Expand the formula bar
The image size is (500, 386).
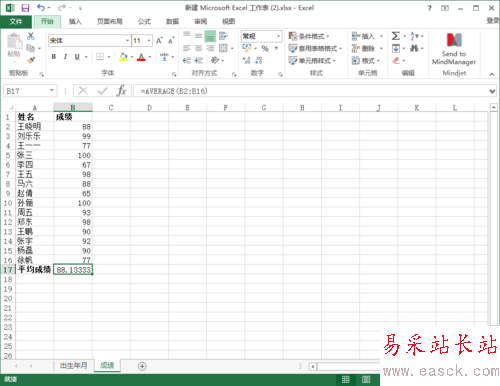[x=492, y=91]
